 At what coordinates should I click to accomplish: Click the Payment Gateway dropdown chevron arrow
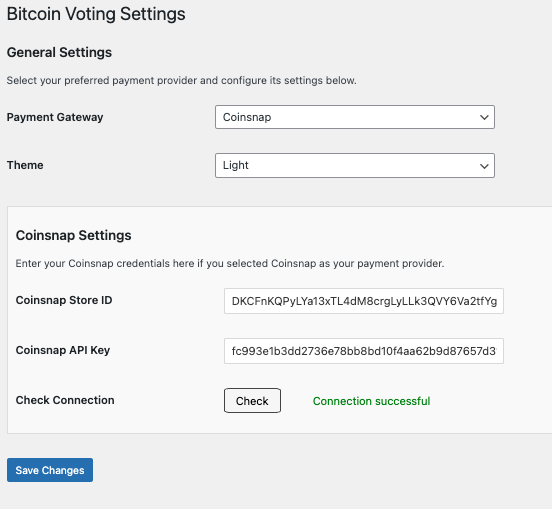point(484,117)
